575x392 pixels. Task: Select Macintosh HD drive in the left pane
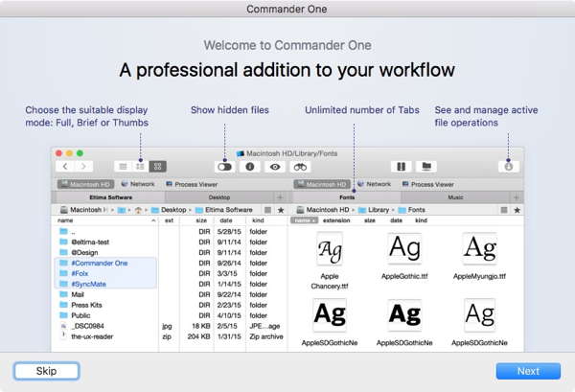coord(86,184)
